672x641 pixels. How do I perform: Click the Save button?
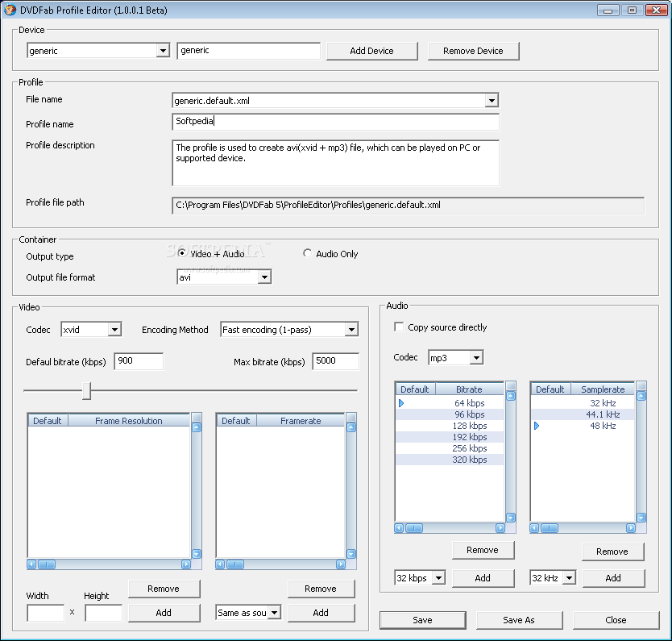pyautogui.click(x=422, y=620)
